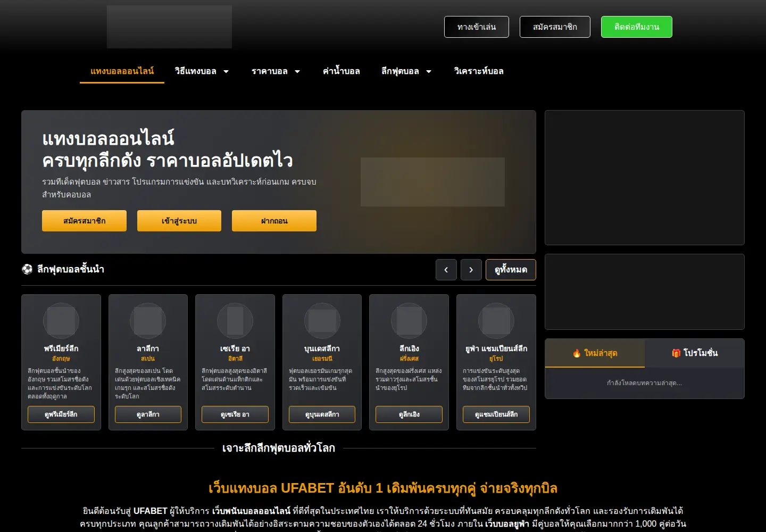Click the เจาะลึกลีกฟุตบอลทั่วโลก heading

[x=279, y=448]
